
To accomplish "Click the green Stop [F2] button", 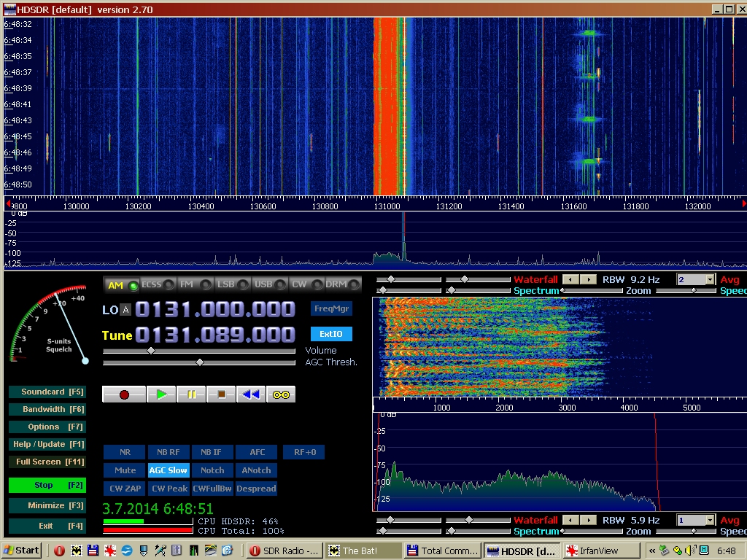I will [47, 485].
